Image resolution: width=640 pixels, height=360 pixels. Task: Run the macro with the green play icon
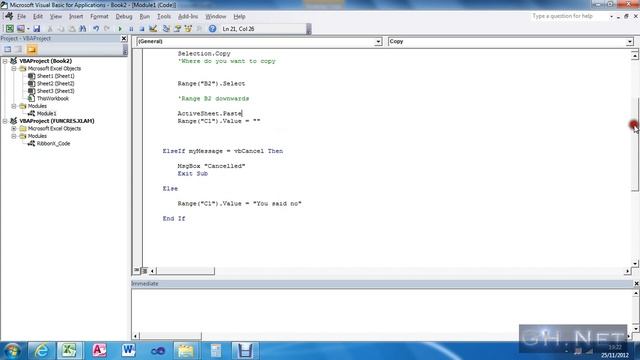click(x=120, y=29)
